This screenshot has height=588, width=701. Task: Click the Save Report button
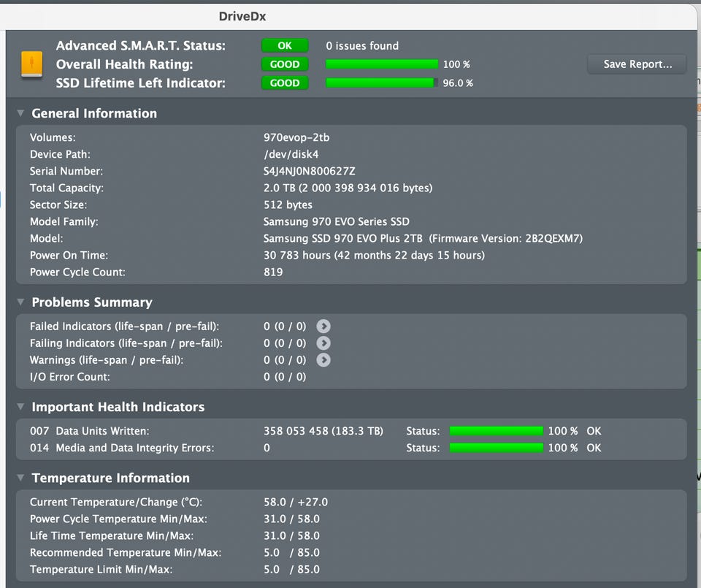pyautogui.click(x=637, y=64)
